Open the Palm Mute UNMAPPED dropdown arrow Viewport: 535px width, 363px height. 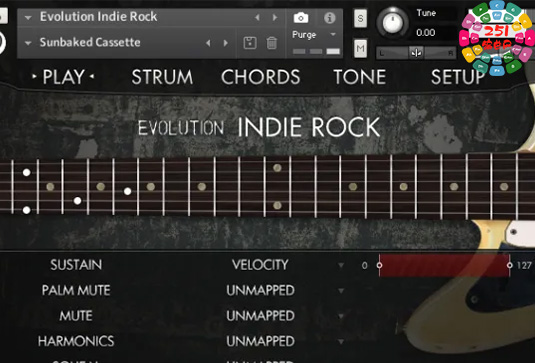coord(341,291)
